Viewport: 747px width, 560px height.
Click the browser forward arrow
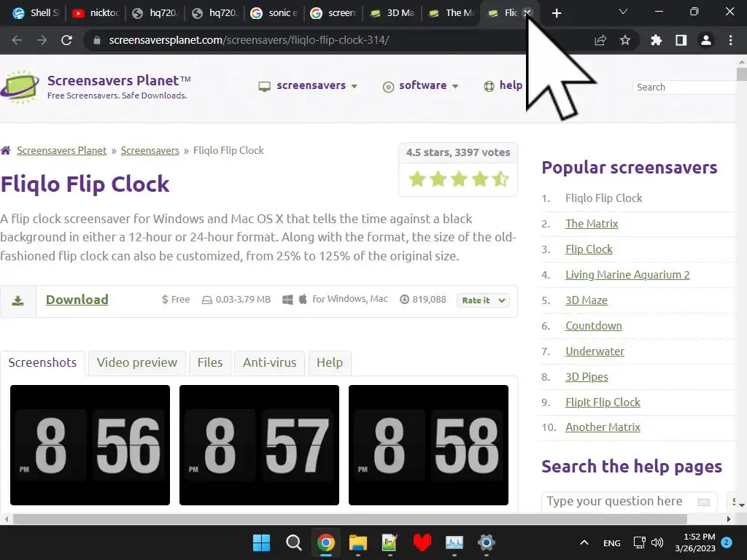pos(42,40)
